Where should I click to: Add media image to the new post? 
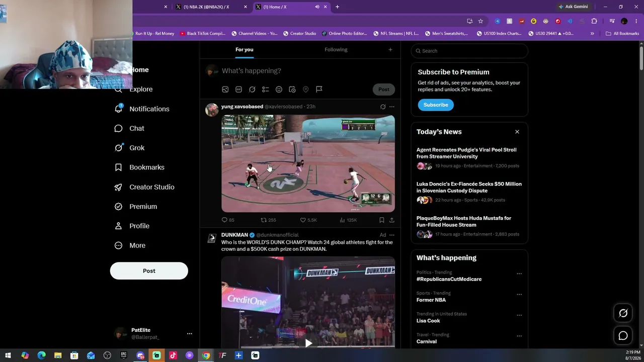(x=225, y=89)
